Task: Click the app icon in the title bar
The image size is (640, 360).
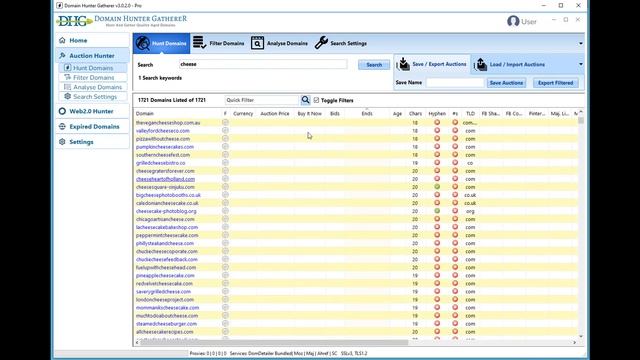Action: [x=60, y=6]
